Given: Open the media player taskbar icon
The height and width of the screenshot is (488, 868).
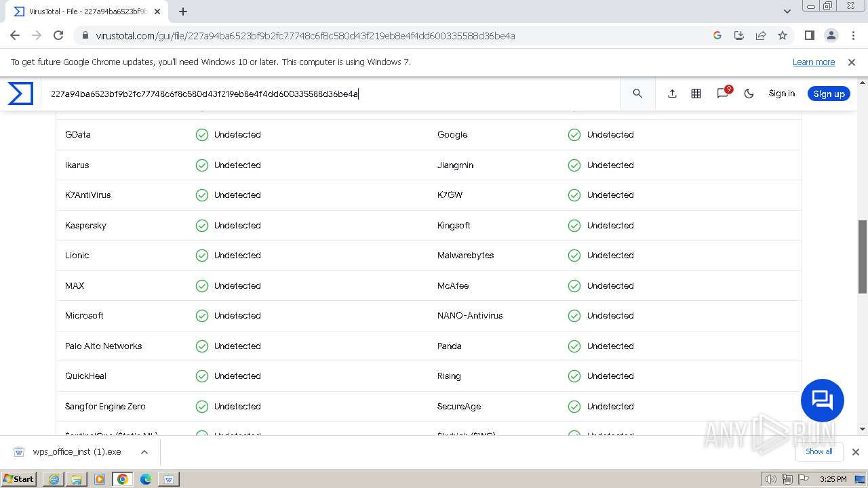Looking at the screenshot, I should (100, 479).
